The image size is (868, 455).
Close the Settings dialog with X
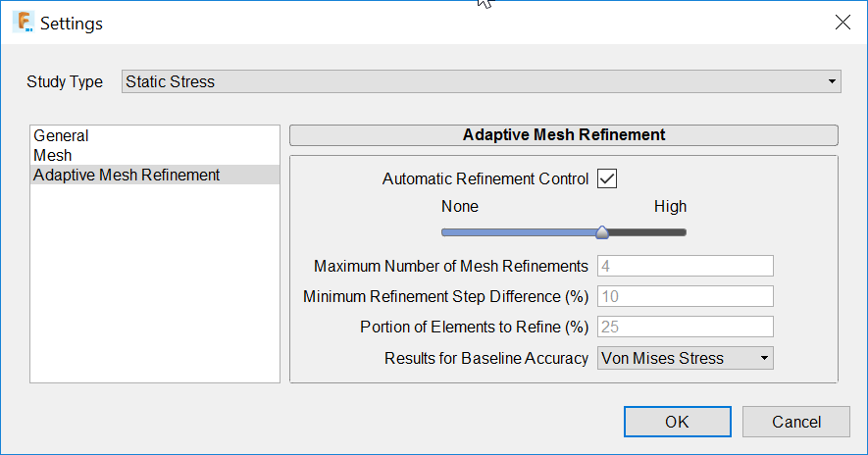(842, 23)
